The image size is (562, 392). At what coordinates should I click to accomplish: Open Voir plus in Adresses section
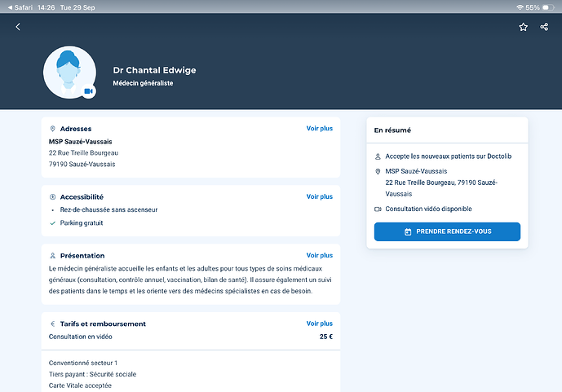pyautogui.click(x=320, y=129)
